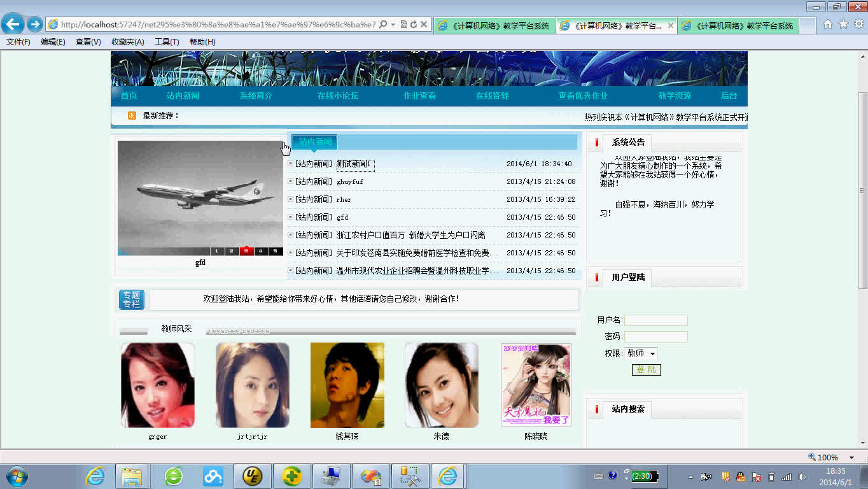Focus the 用户名 input field
The height and width of the screenshot is (489, 868).
[656, 320]
